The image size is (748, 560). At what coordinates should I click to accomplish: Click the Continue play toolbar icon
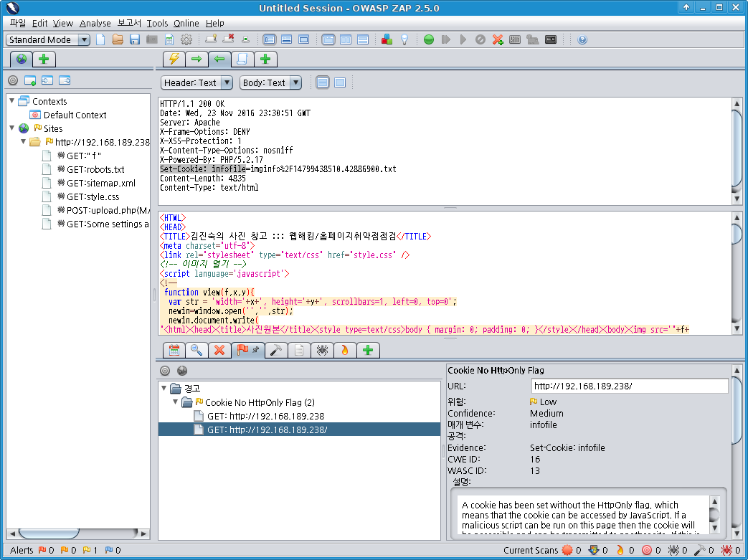pyautogui.click(x=463, y=39)
